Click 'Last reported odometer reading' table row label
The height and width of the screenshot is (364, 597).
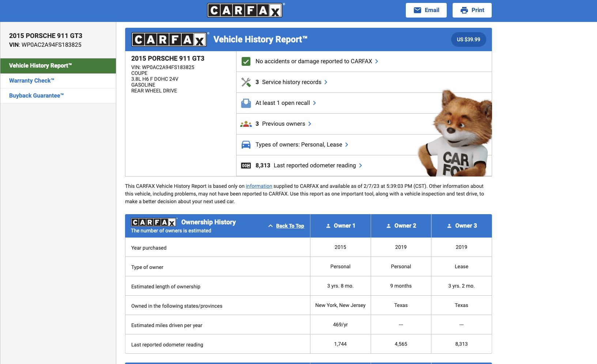pyautogui.click(x=167, y=345)
